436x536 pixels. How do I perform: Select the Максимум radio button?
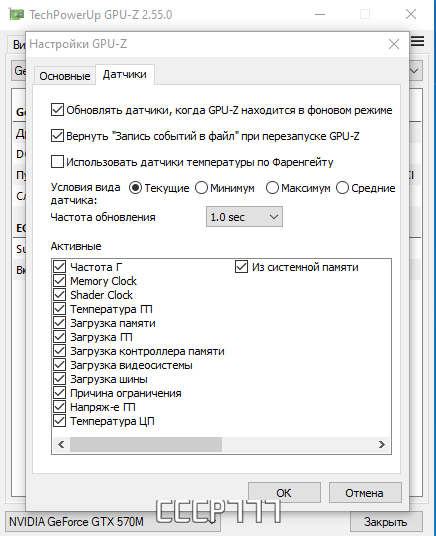[272, 188]
